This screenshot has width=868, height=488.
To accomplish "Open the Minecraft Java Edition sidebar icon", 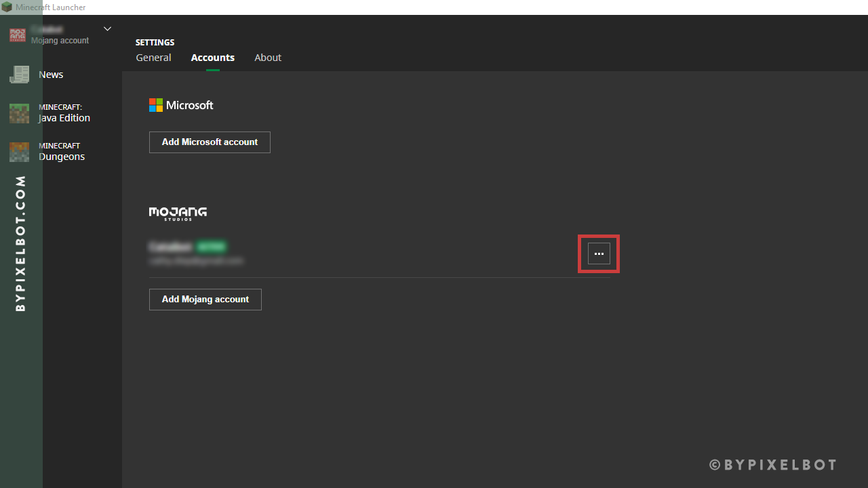I will [18, 113].
